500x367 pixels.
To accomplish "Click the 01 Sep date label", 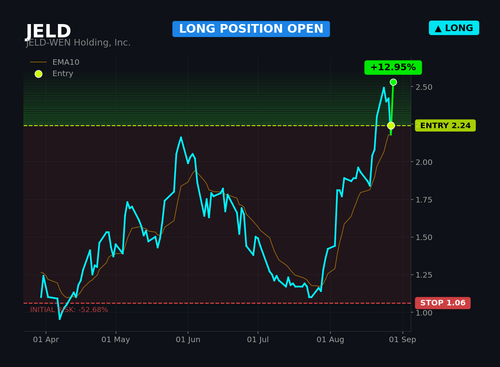I will tap(402, 340).
